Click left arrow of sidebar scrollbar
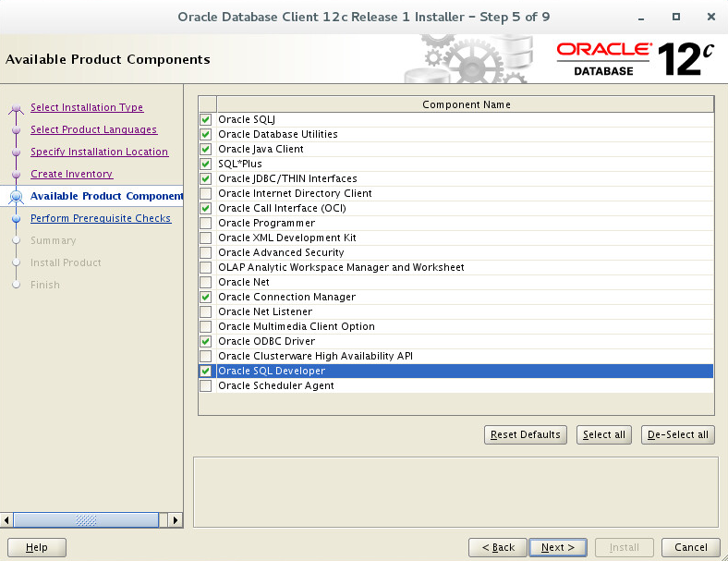The height and width of the screenshot is (561, 728). (6, 520)
